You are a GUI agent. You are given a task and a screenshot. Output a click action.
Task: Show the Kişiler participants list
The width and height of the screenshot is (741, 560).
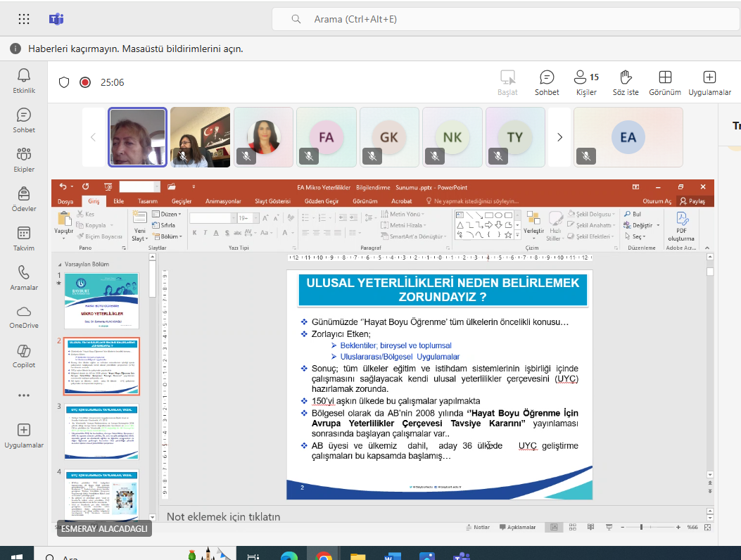tap(585, 82)
